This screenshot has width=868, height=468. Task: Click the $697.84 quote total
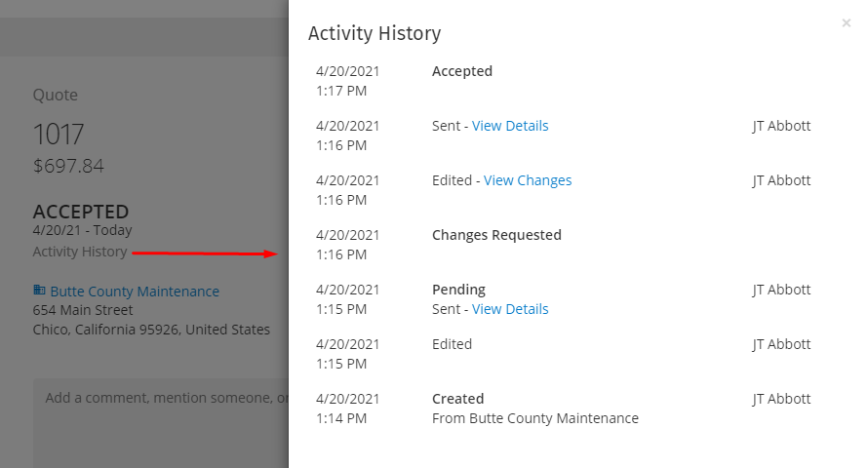(x=68, y=166)
